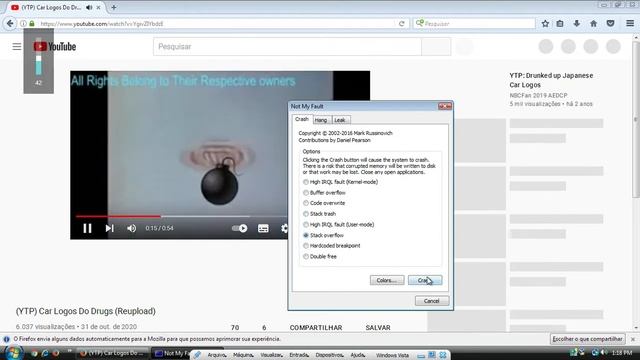Open the Ajuda menu in VM toolbar
The width and height of the screenshot is (640, 360).
tap(358, 355)
